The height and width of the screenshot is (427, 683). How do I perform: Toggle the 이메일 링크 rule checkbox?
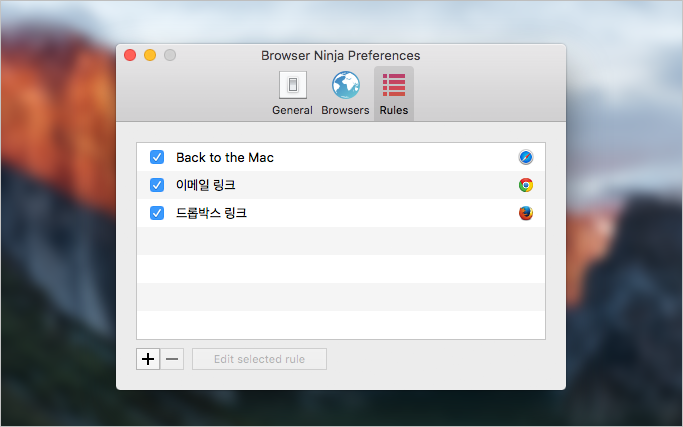157,185
